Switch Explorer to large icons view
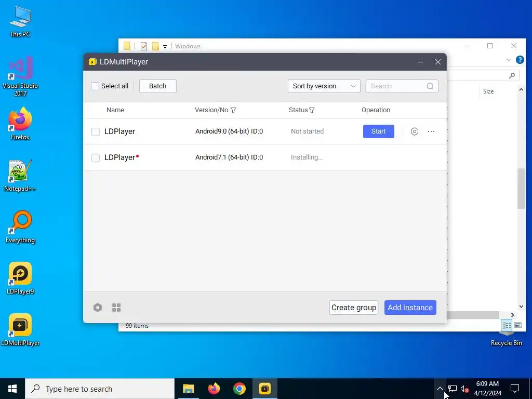Image resolution: width=532 pixels, height=399 pixels. (x=518, y=325)
